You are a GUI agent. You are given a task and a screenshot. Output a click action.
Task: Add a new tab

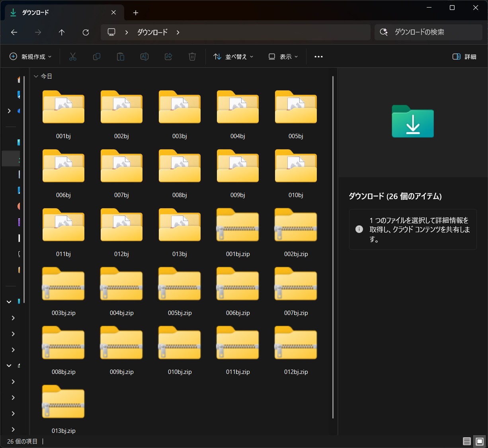point(136,13)
